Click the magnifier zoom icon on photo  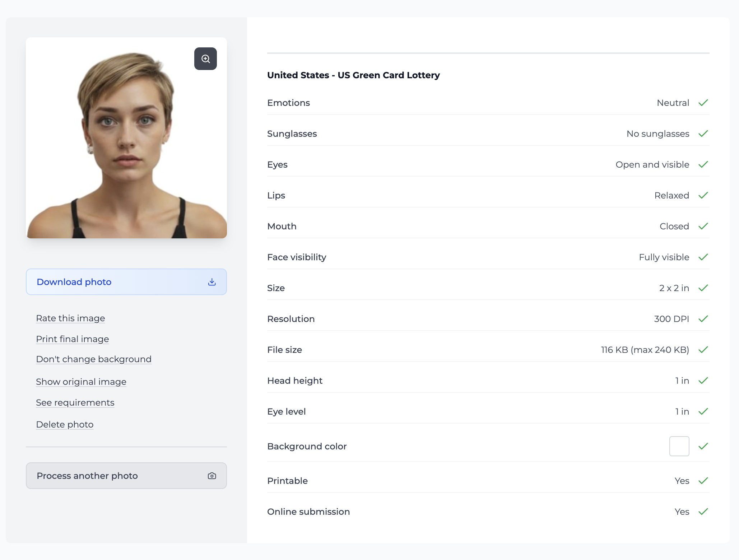click(x=205, y=59)
